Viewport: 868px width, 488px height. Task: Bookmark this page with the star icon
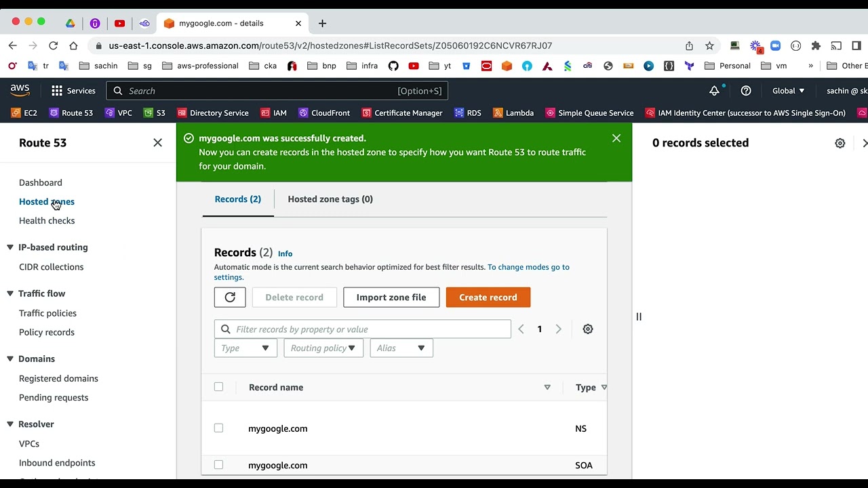[x=709, y=45]
